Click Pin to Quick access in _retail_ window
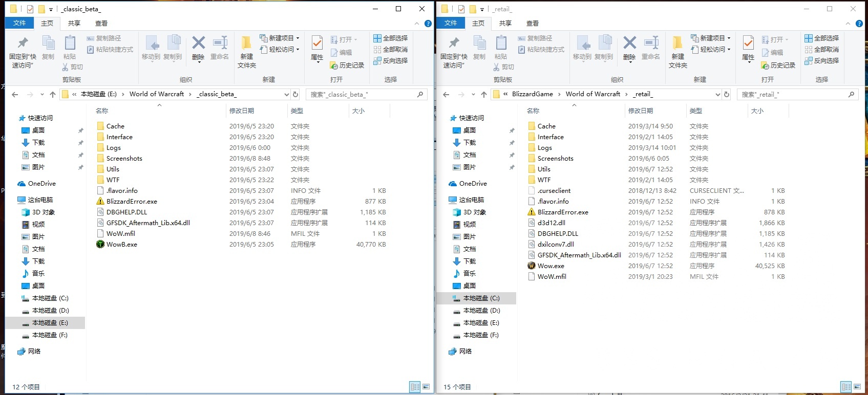The image size is (868, 395). coord(454,52)
